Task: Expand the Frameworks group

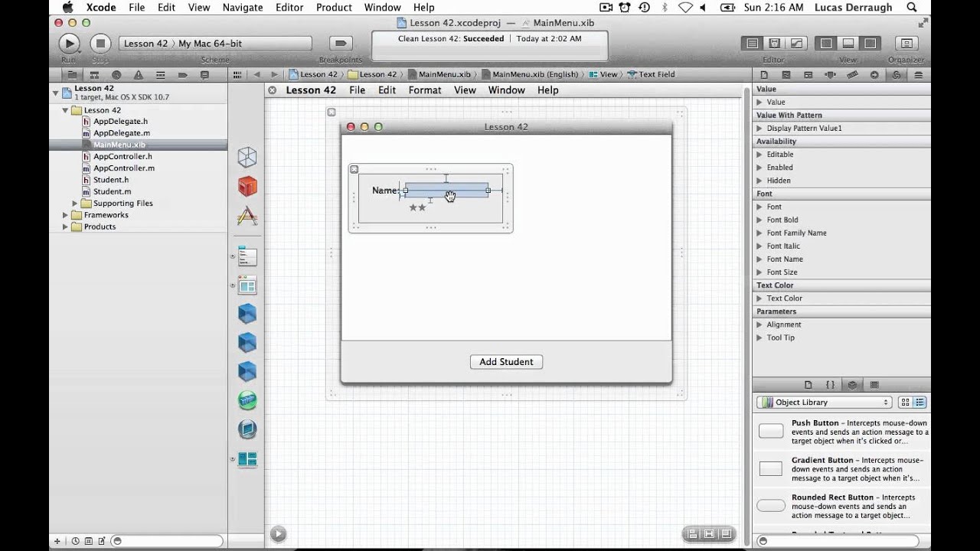Action: pos(65,215)
